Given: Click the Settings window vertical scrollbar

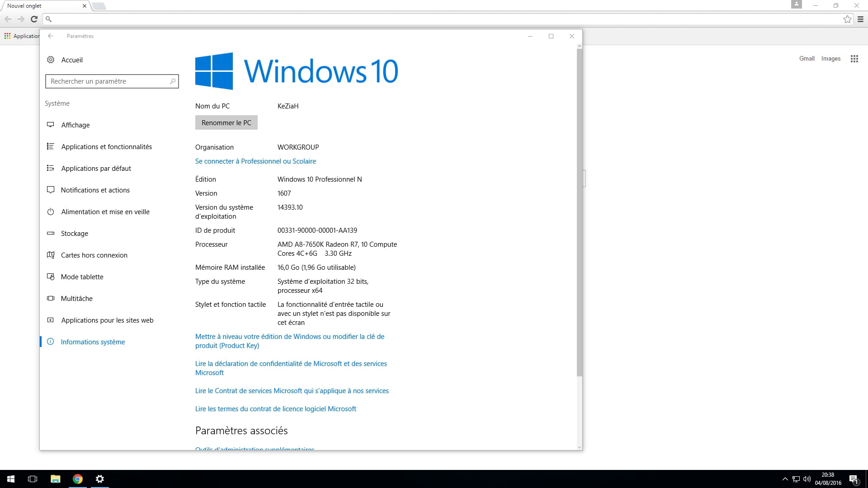Looking at the screenshot, I should point(579,212).
